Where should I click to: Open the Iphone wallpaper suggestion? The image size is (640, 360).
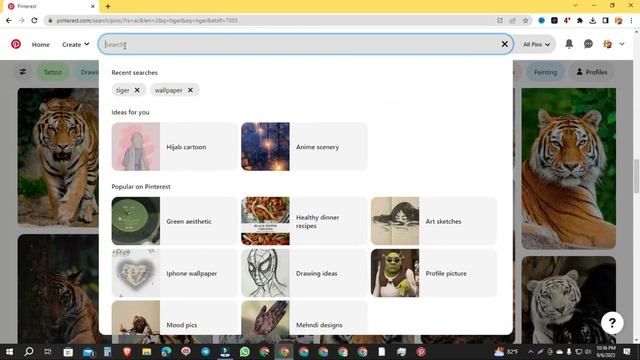(x=174, y=273)
